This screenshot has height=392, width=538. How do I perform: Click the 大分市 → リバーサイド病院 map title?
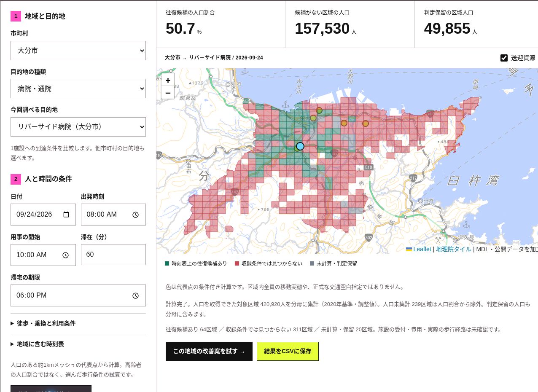(x=214, y=58)
